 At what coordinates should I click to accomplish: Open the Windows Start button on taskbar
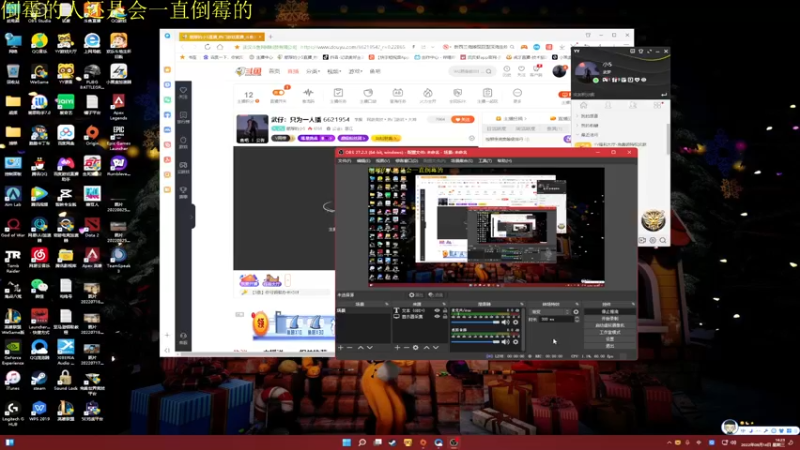coord(346,442)
